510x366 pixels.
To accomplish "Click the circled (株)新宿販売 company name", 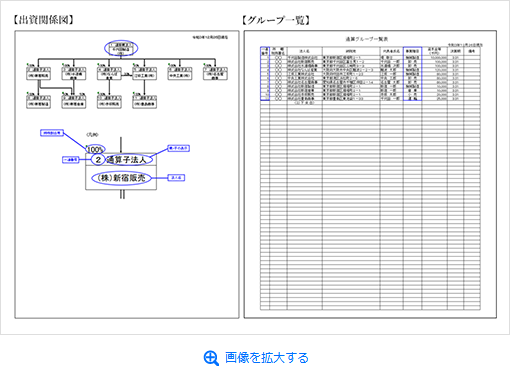I will coord(121,178).
